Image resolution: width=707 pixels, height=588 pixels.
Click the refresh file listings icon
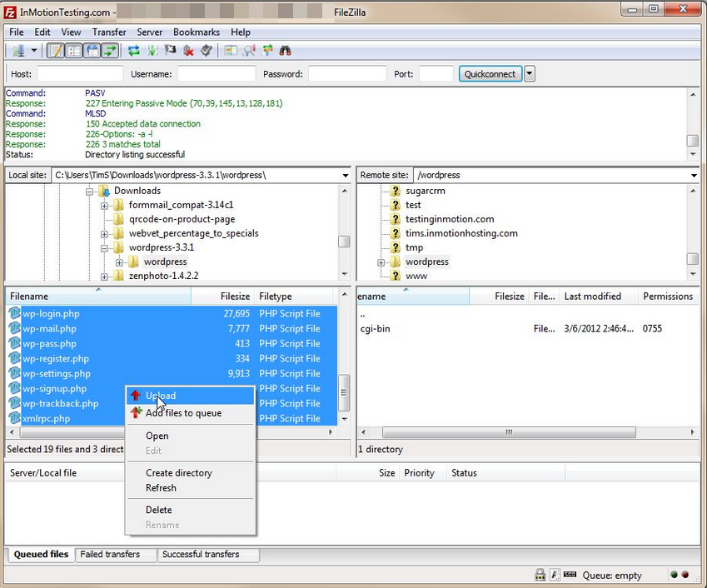click(134, 51)
